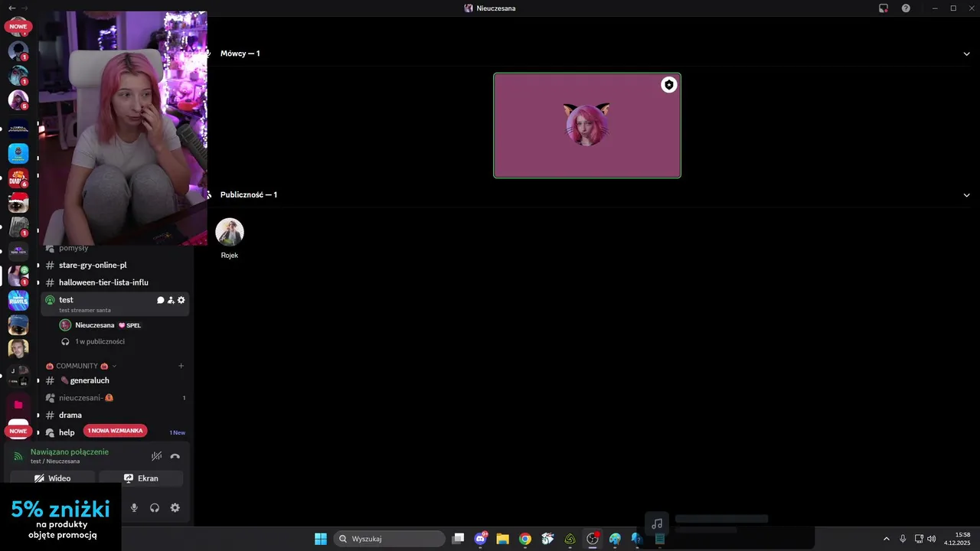This screenshot has width=980, height=551.
Task: Open test channel settings gear
Action: point(181,300)
